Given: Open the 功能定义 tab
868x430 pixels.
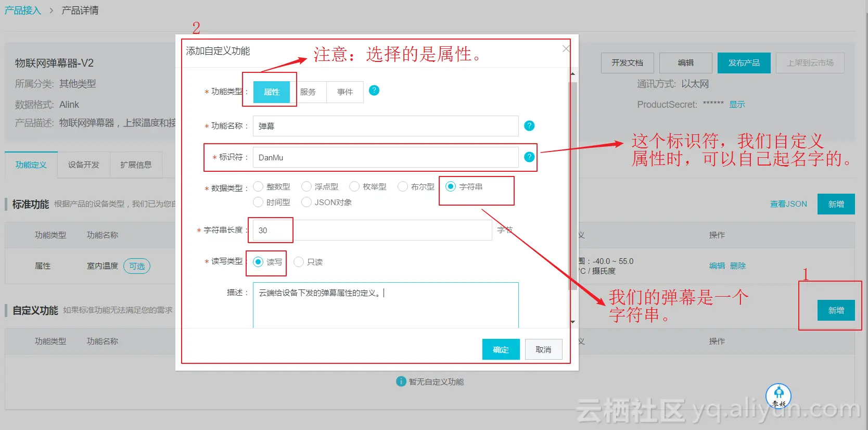Looking at the screenshot, I should pyautogui.click(x=31, y=165).
